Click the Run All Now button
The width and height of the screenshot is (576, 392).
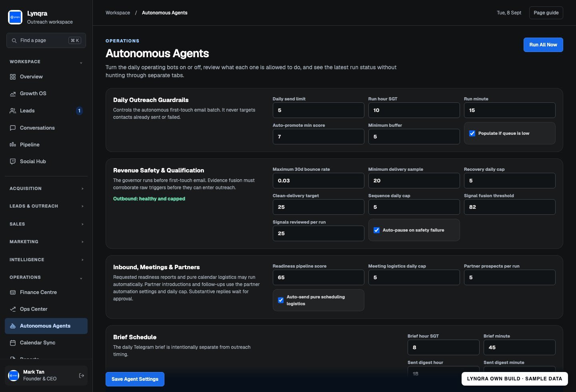tap(543, 45)
